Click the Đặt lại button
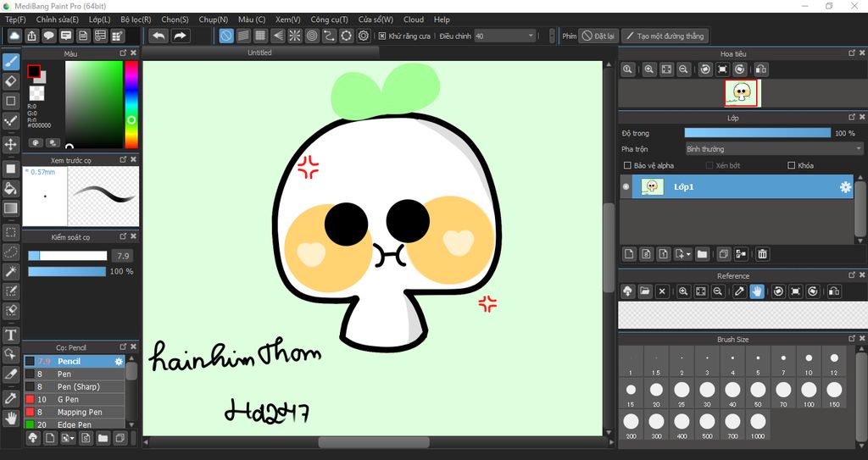Viewport: 868px width, 460px height. click(x=598, y=36)
